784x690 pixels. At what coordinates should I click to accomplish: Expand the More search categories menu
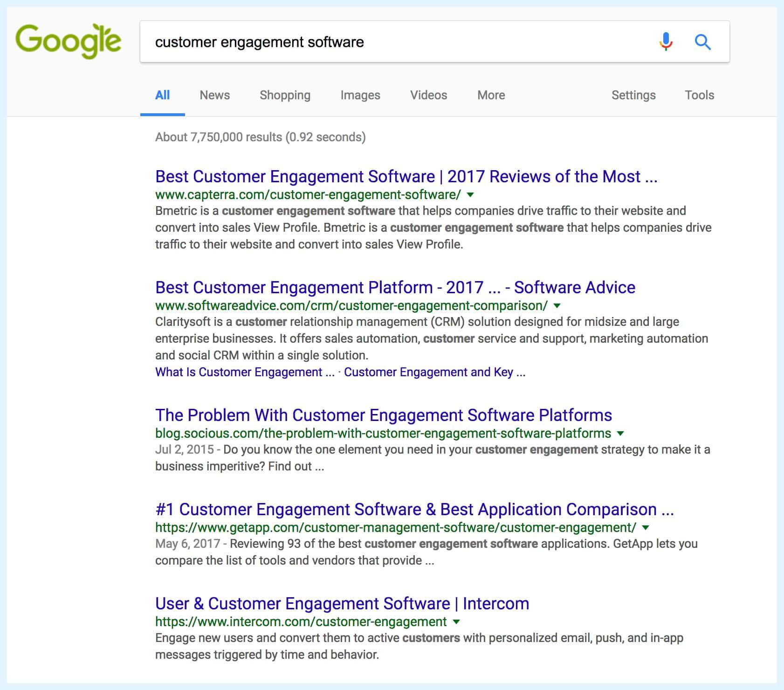[491, 95]
